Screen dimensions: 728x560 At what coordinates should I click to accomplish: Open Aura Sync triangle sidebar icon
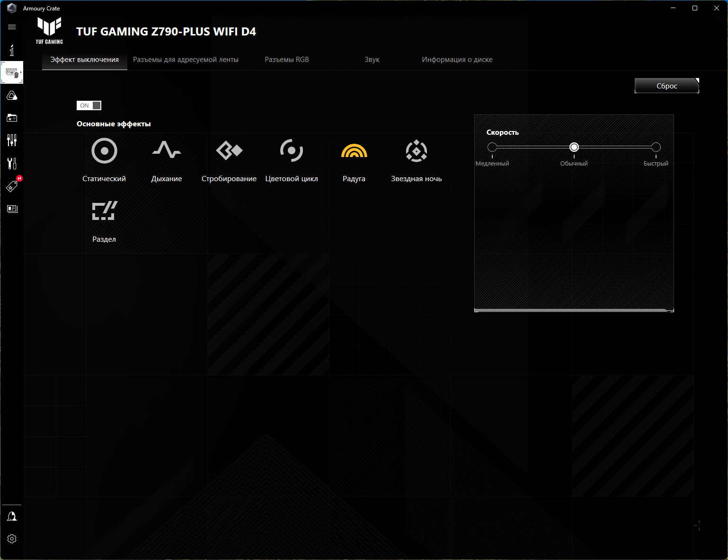[x=12, y=96]
